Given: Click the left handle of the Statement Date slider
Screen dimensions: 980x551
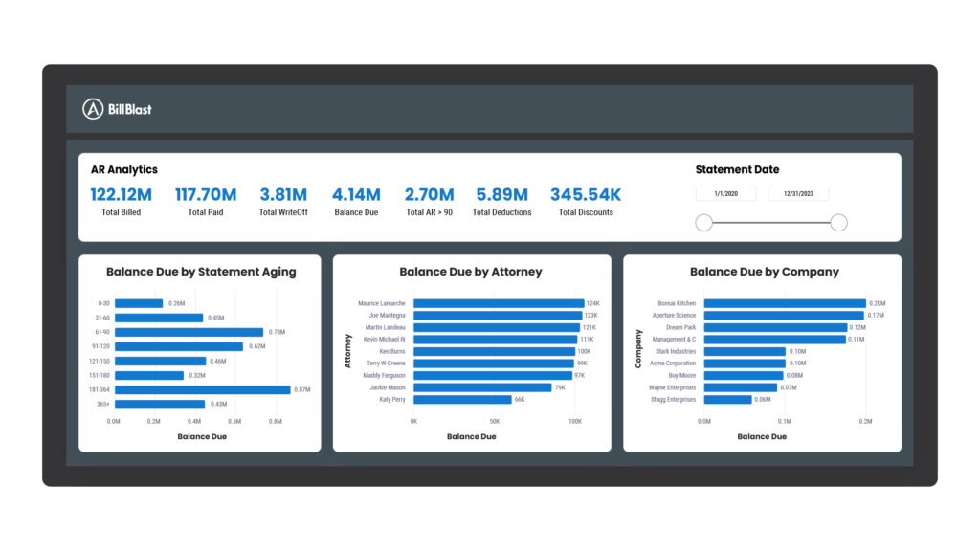Looking at the screenshot, I should pyautogui.click(x=704, y=223).
